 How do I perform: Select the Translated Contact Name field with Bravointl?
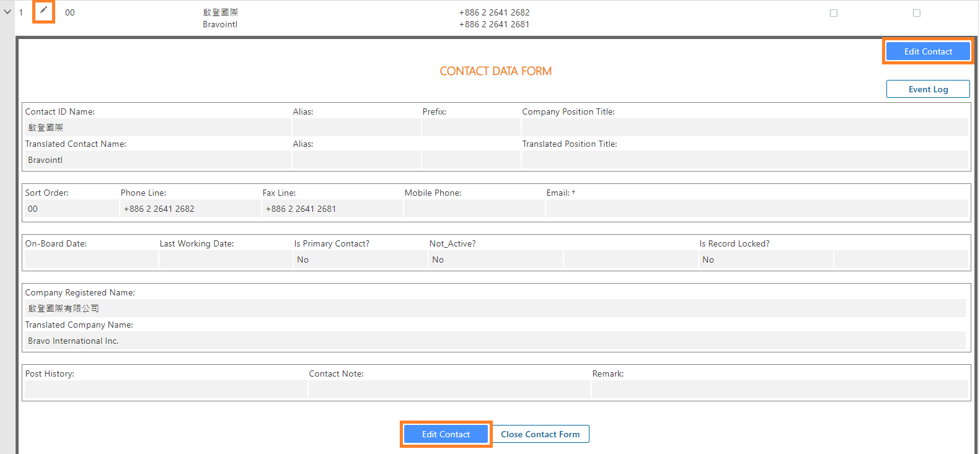click(157, 160)
